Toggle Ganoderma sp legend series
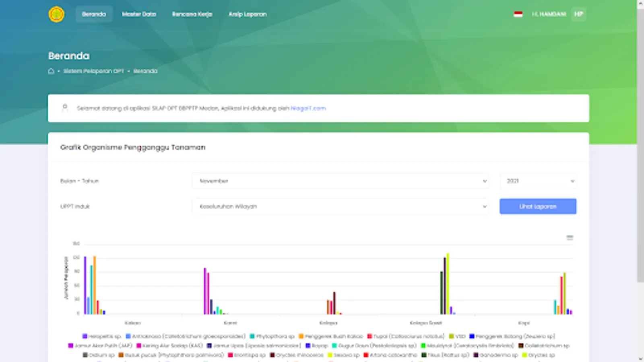This screenshot has height=362, width=644. (495, 355)
